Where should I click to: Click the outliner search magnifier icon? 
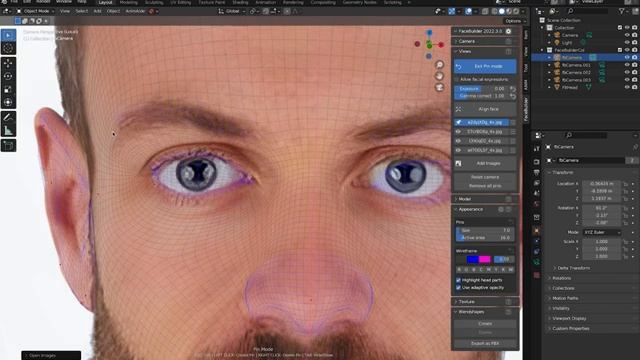click(x=571, y=11)
